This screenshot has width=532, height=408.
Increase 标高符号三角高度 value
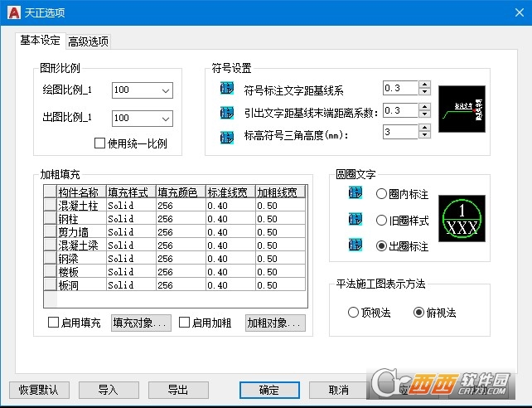pos(424,128)
